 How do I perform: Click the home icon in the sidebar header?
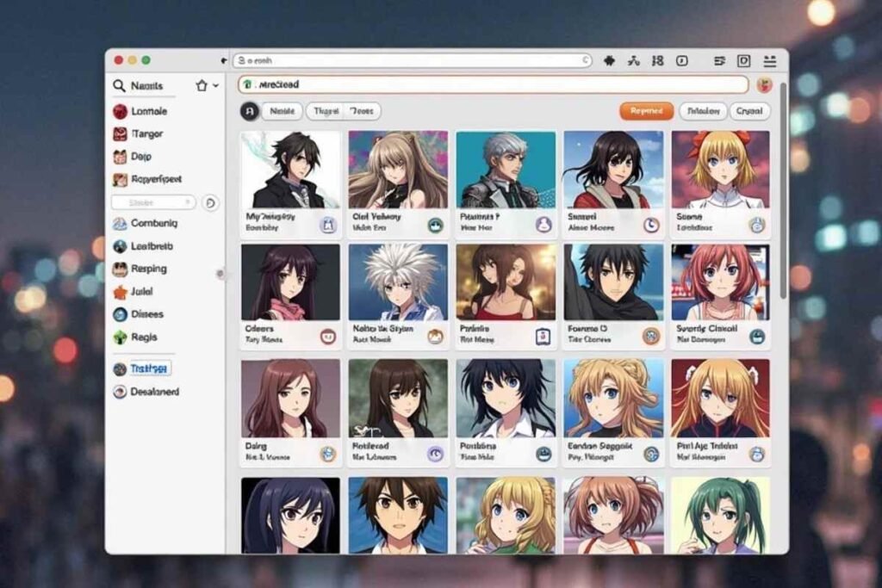tap(202, 85)
